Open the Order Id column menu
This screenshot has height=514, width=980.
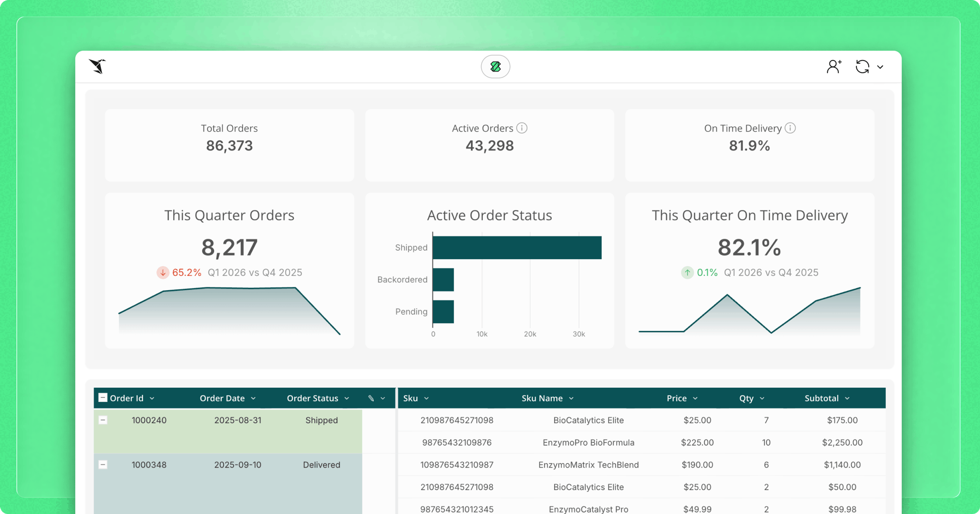[x=152, y=399]
